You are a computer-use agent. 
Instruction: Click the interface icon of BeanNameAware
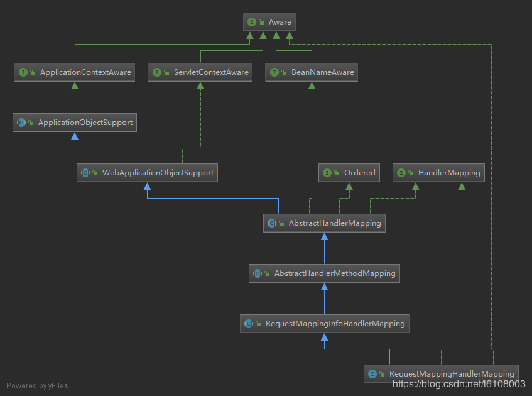click(274, 72)
